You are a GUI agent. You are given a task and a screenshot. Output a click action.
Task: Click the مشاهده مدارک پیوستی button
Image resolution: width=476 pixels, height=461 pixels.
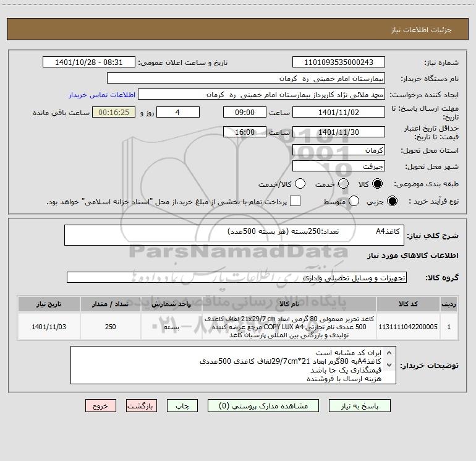click(x=263, y=406)
